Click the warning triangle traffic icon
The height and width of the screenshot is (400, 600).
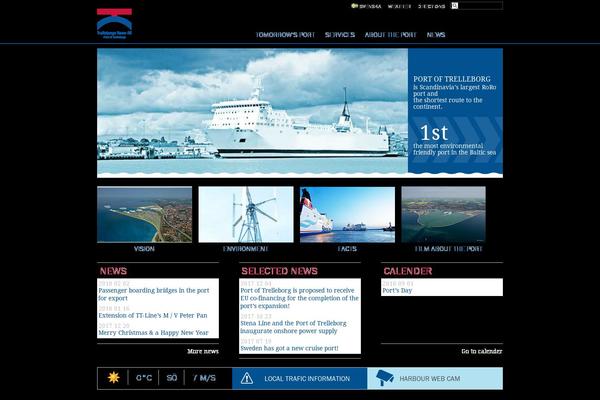tap(247, 378)
